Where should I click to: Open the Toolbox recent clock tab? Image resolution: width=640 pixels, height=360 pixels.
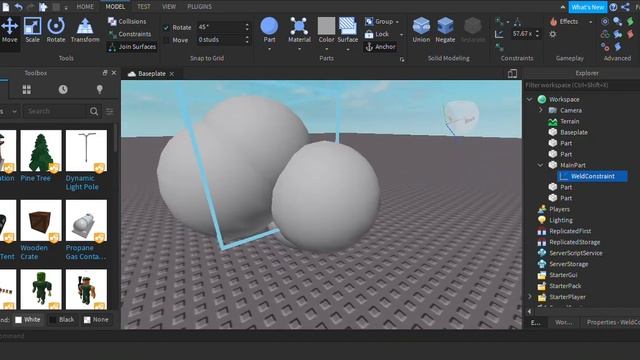point(63,89)
